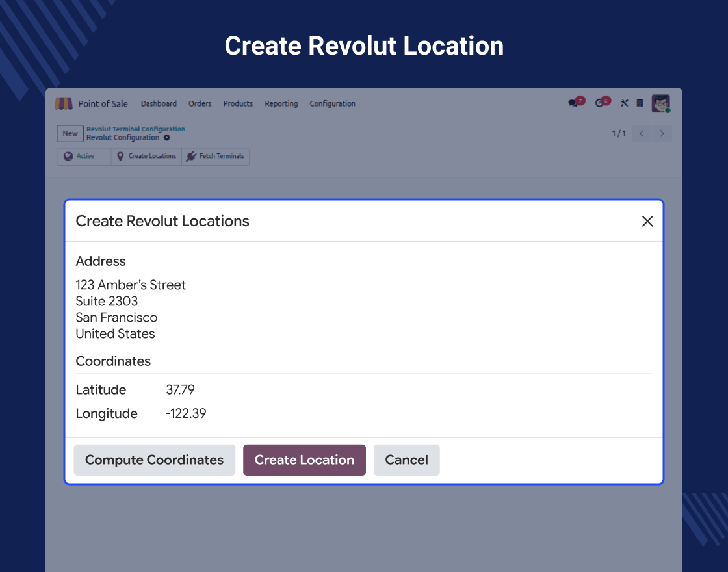Open the Configuration menu
Image resolution: width=728 pixels, height=572 pixels.
point(332,103)
